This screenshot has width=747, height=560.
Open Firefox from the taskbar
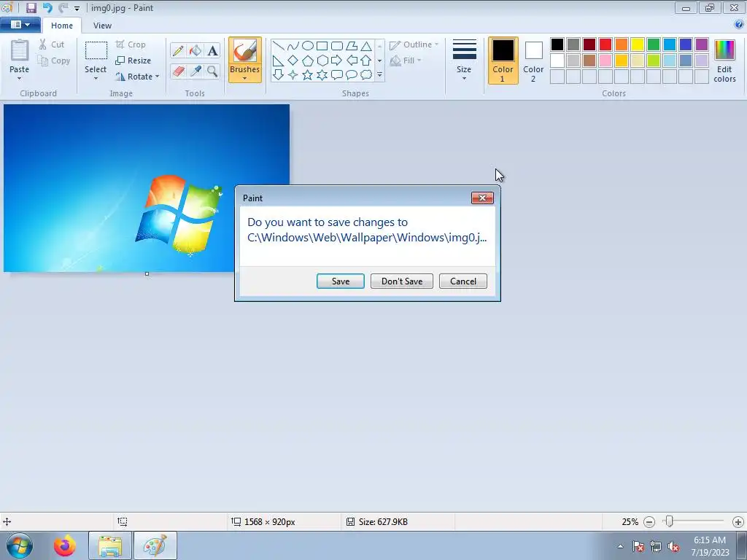64,545
